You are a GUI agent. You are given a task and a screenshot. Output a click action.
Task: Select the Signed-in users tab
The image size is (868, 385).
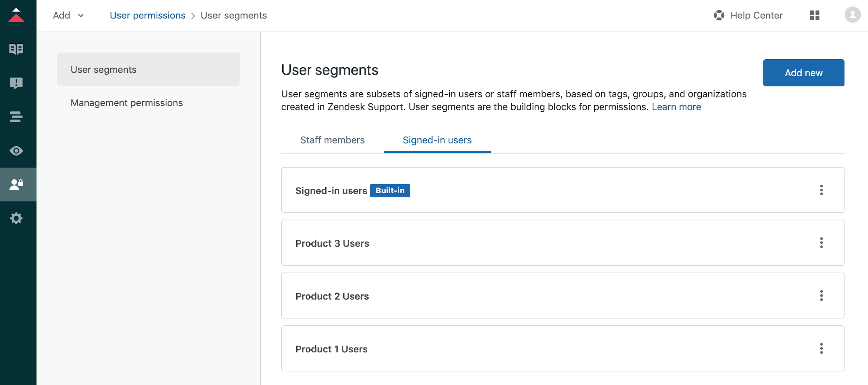[x=437, y=140]
